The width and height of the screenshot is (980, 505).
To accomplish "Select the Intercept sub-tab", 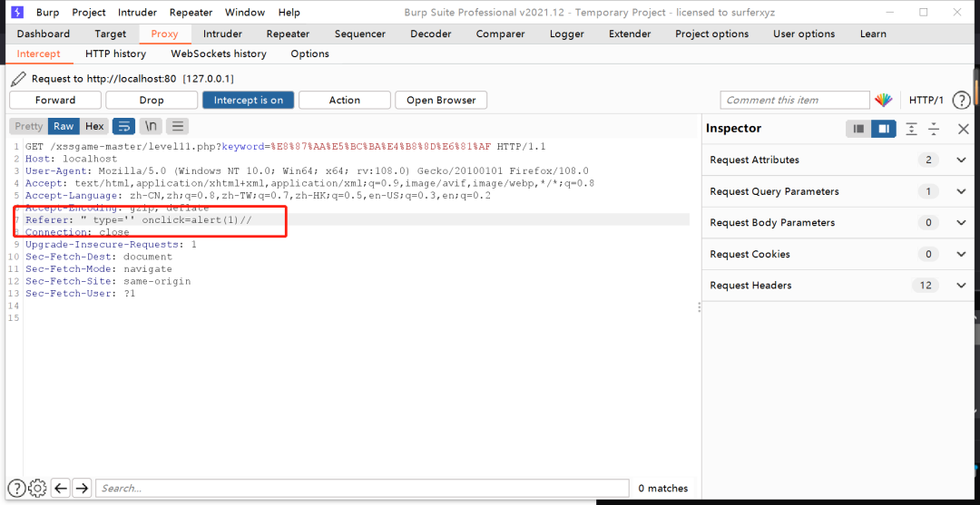I will 38,53.
